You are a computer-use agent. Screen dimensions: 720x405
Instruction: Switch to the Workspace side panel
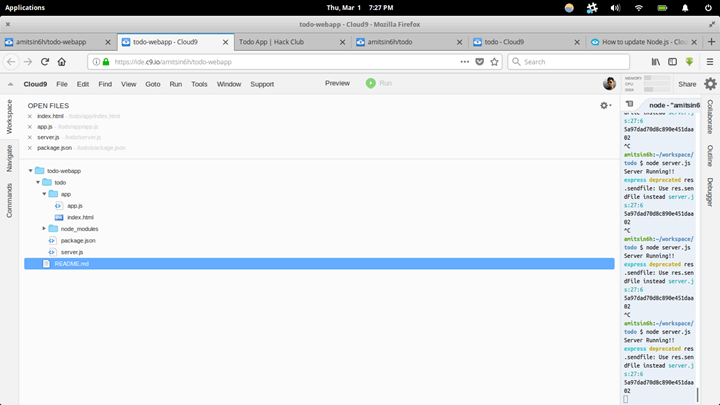coord(9,117)
